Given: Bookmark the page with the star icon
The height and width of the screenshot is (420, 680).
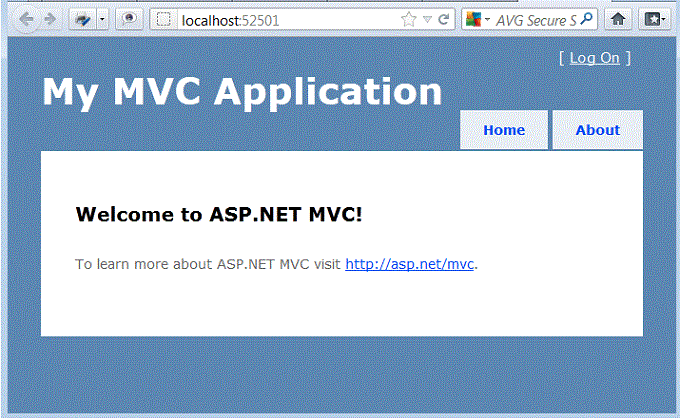Looking at the screenshot, I should tap(409, 20).
